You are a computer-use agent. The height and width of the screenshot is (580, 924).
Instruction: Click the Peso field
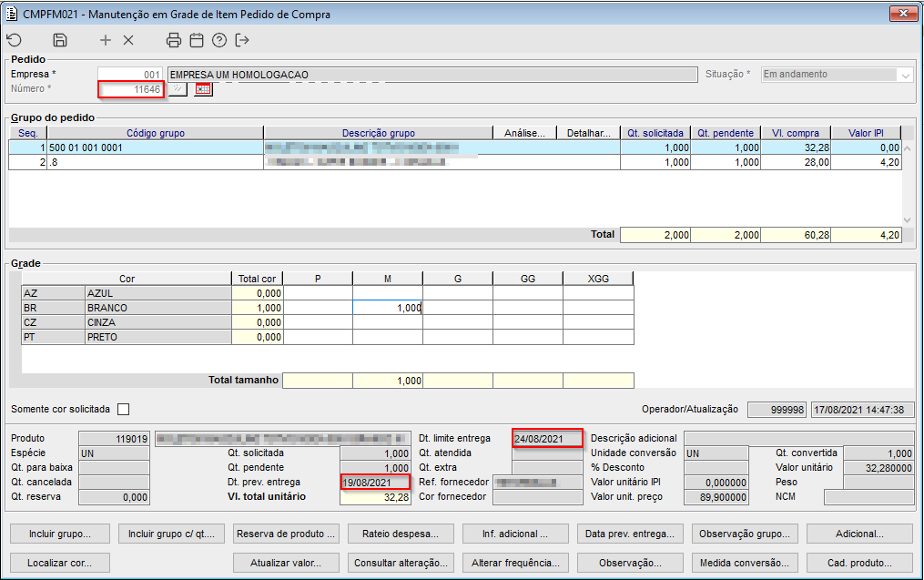pyautogui.click(x=878, y=483)
